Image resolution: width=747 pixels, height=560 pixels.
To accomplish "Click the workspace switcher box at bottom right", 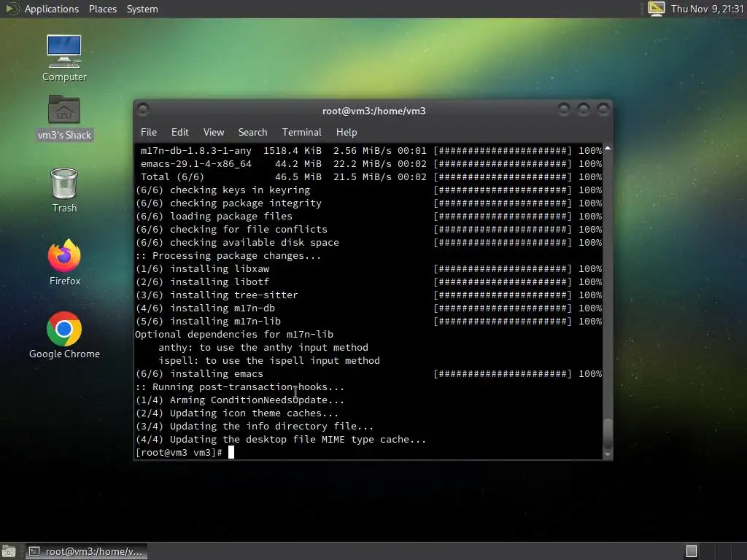I will [x=692, y=551].
